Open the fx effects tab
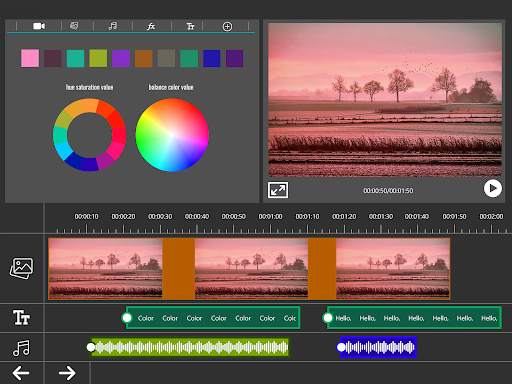 click(x=151, y=26)
